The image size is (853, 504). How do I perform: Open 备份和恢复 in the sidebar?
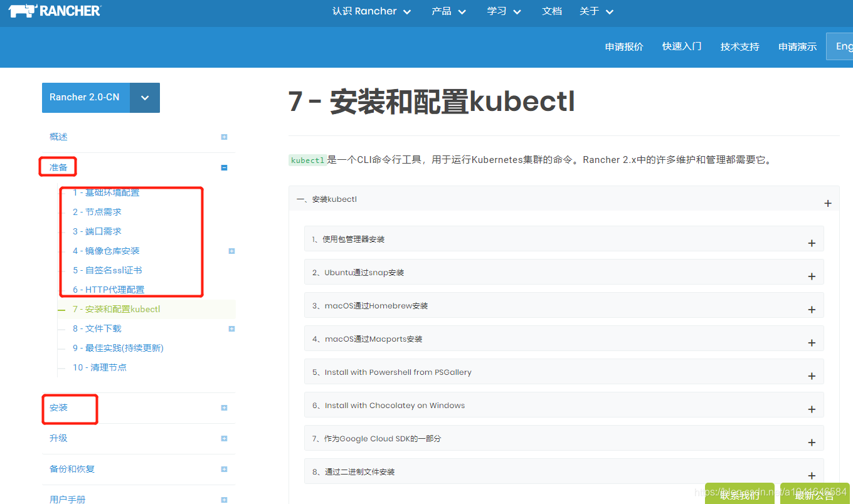[x=72, y=469]
